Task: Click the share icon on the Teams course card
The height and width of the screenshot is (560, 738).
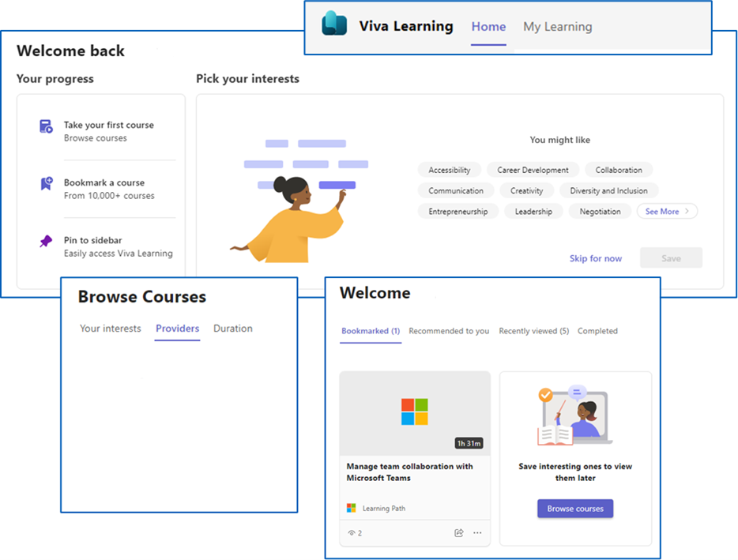Action: pyautogui.click(x=459, y=532)
